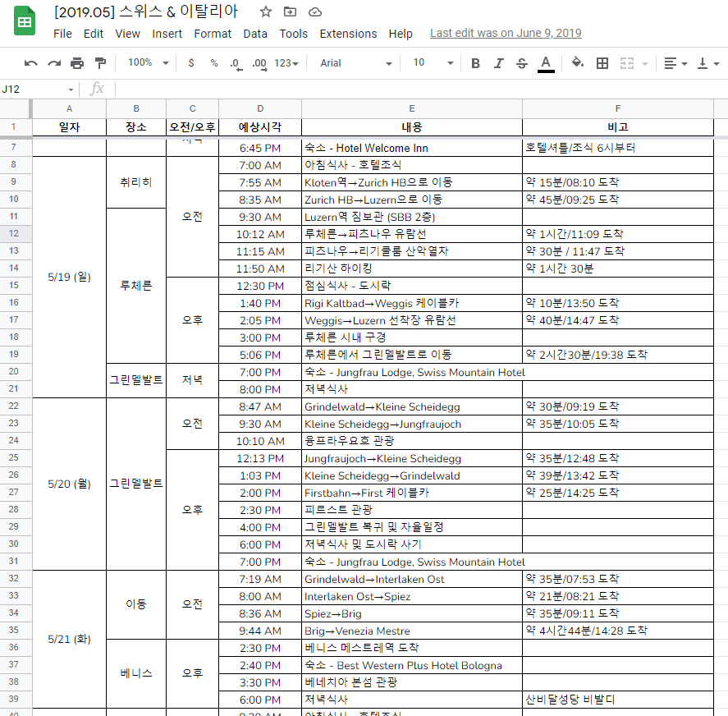The image size is (728, 716).
Task: Click the J12 Name box field
Action: (x=33, y=89)
